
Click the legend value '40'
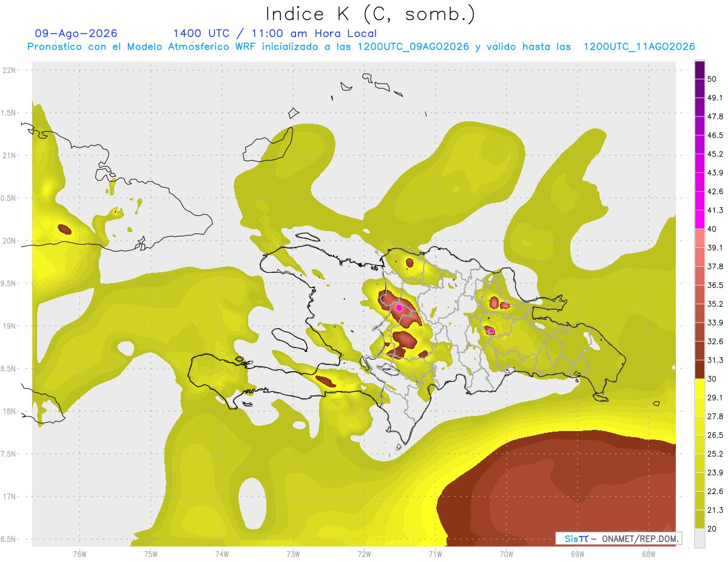pos(713,229)
